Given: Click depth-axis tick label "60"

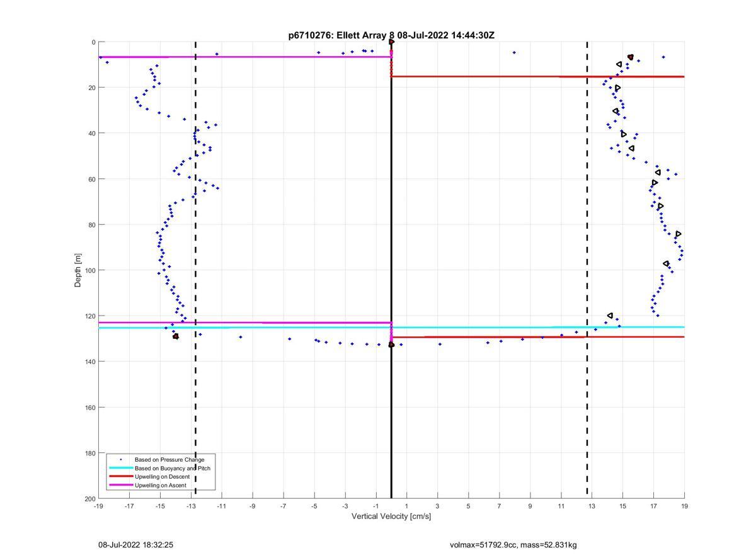Looking at the screenshot, I should click(92, 179).
